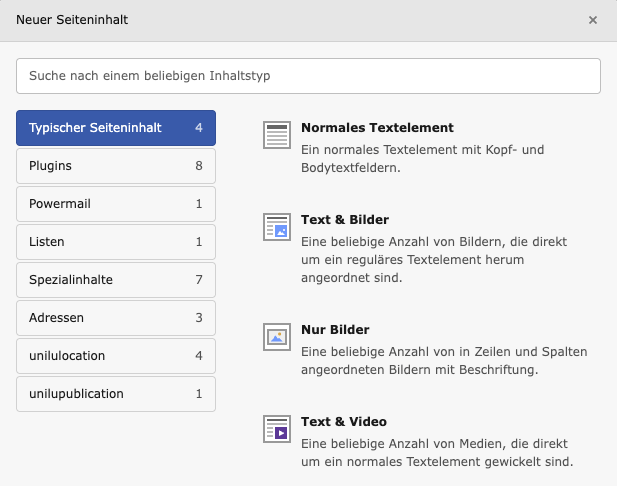
Task: Choose the Text & Video title
Action: point(343,422)
